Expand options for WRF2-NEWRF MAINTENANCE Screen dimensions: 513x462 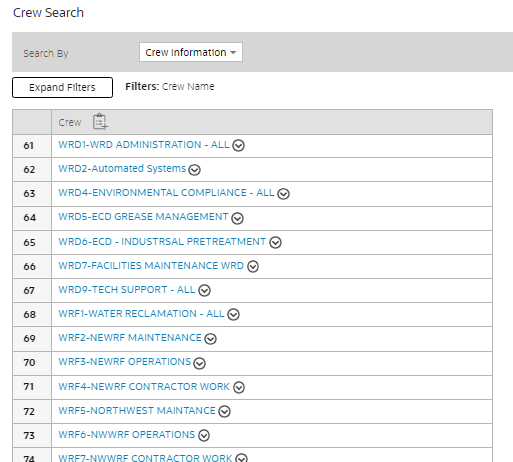click(210, 339)
